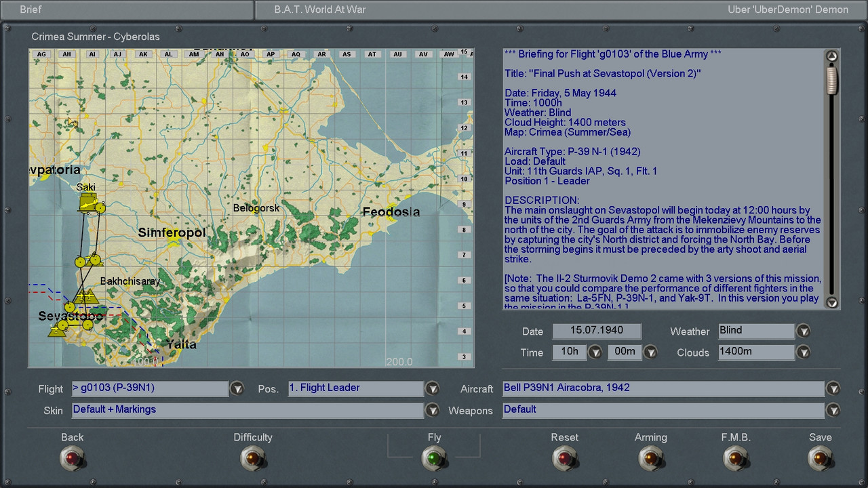868x488 pixels.
Task: Click the Reset label
Action: coord(564,437)
